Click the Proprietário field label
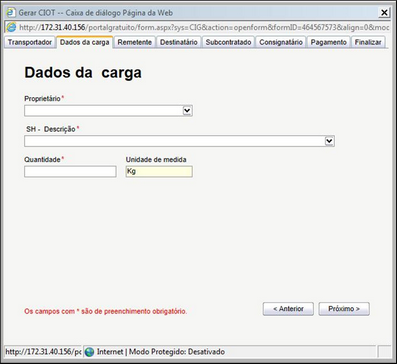Viewport: 397px width, 364px height. 42,99
